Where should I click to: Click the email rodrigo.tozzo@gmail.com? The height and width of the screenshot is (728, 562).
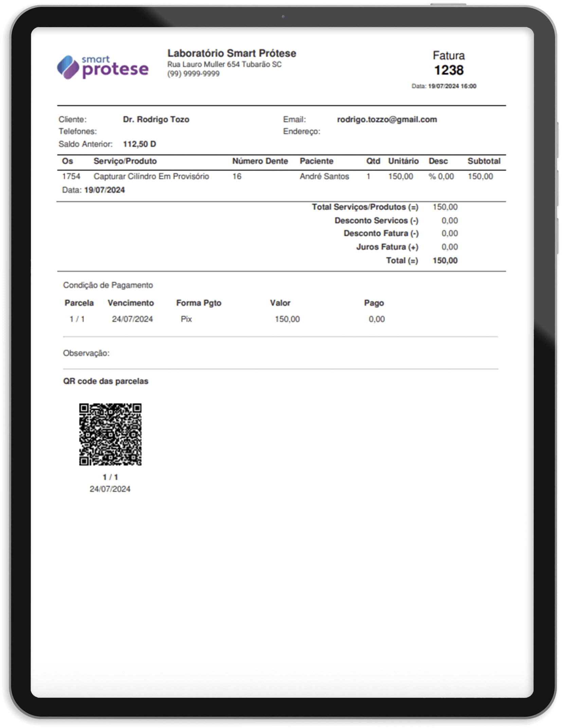point(387,120)
